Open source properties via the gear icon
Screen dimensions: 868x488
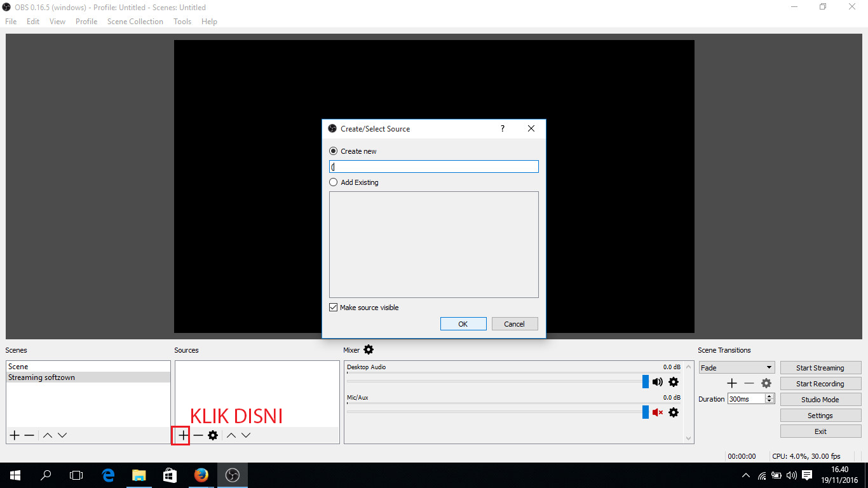[x=213, y=435]
